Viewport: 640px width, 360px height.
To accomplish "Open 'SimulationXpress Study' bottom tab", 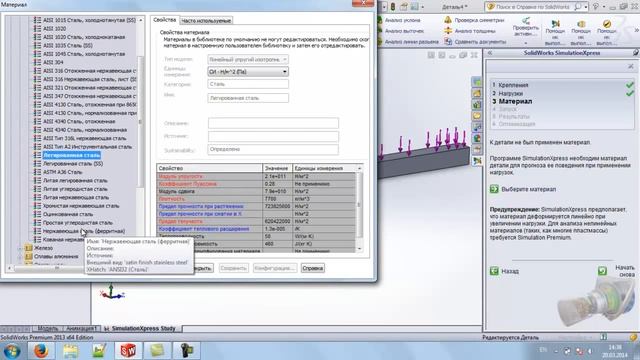I will 140,329.
